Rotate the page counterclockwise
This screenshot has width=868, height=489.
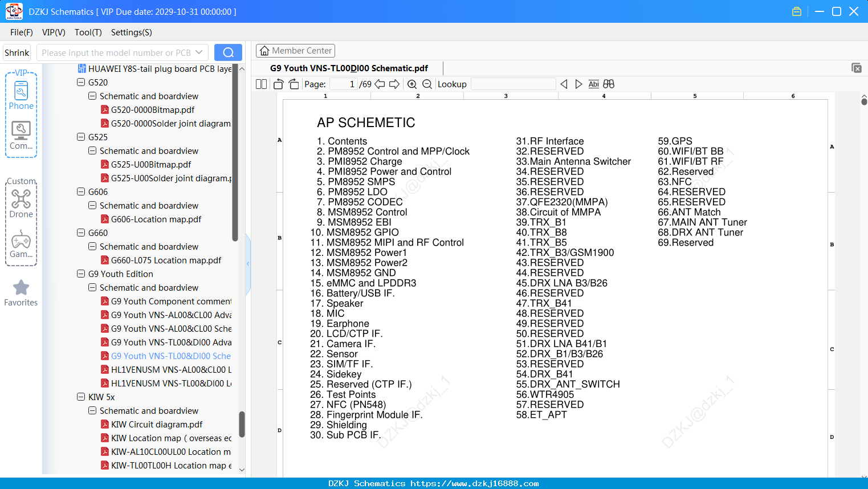coord(278,84)
